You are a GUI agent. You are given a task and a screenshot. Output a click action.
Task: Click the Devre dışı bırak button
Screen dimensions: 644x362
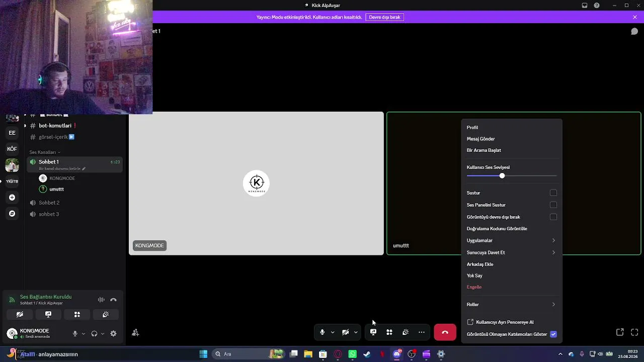[x=384, y=17]
